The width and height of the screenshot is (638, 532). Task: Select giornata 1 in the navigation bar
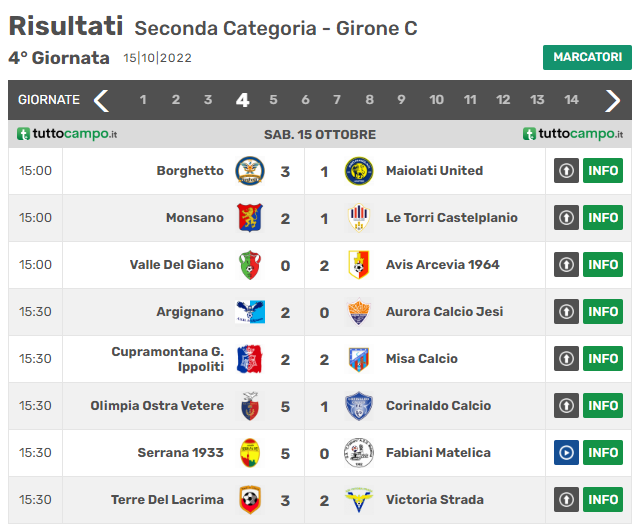[x=143, y=100]
